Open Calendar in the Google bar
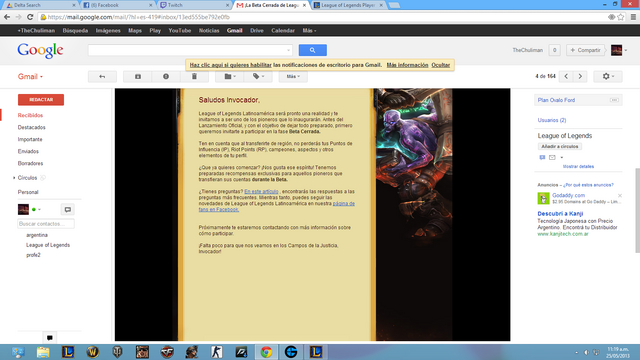The width and height of the screenshot is (640, 360). coord(283,31)
